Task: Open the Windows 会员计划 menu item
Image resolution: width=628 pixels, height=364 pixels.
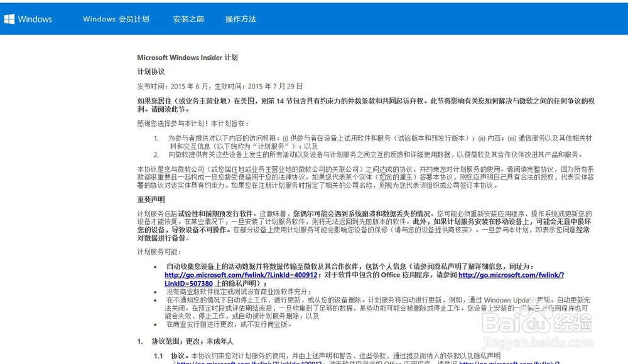Action: (116, 19)
